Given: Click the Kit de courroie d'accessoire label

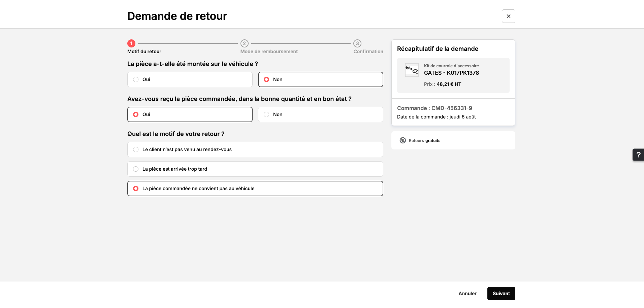Looking at the screenshot, I should click(x=451, y=66).
